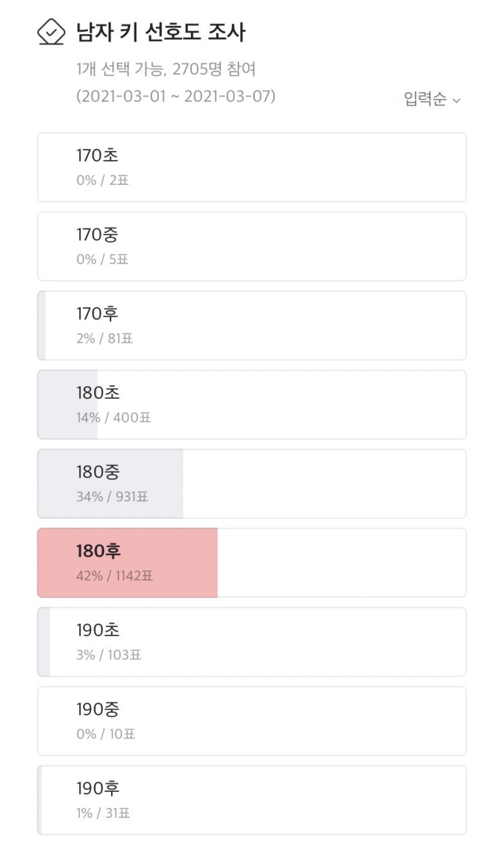Image resolution: width=504 pixels, height=851 pixels.
Task: Choose the 170후 option label
Action: [x=97, y=314]
